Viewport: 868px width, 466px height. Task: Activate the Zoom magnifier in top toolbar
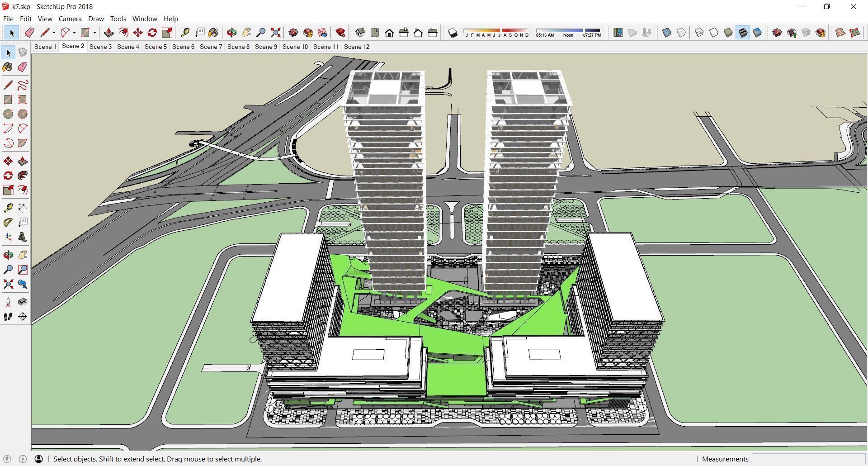[261, 33]
